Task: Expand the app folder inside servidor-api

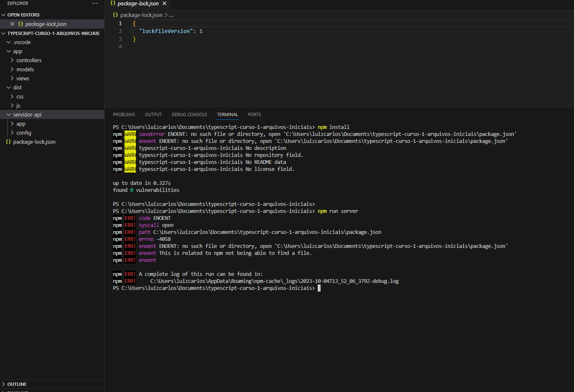Action: point(12,124)
